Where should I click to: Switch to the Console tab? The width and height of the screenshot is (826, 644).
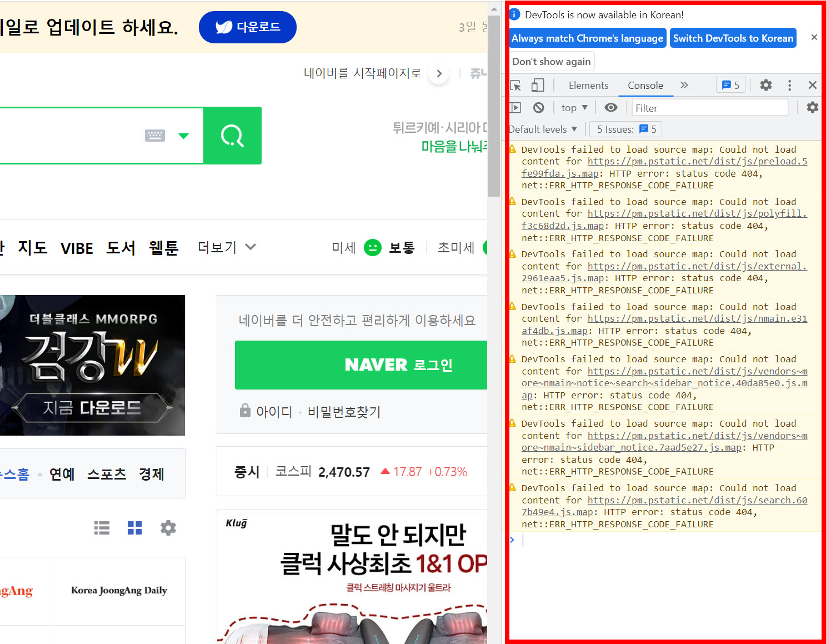click(x=645, y=85)
